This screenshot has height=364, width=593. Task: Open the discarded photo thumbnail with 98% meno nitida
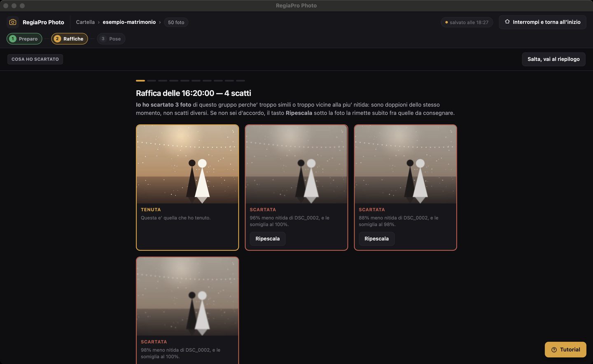click(x=187, y=296)
